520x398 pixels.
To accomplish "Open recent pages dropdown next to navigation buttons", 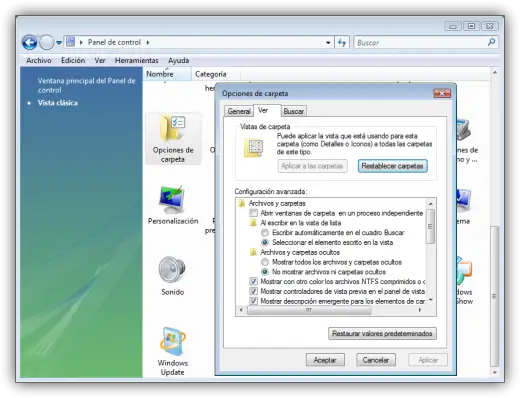I will click(59, 43).
